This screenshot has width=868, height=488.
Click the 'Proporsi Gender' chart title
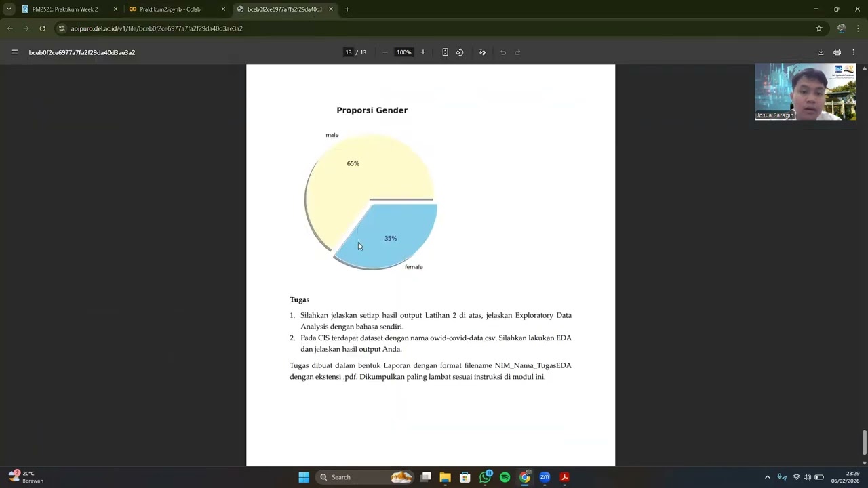372,110
